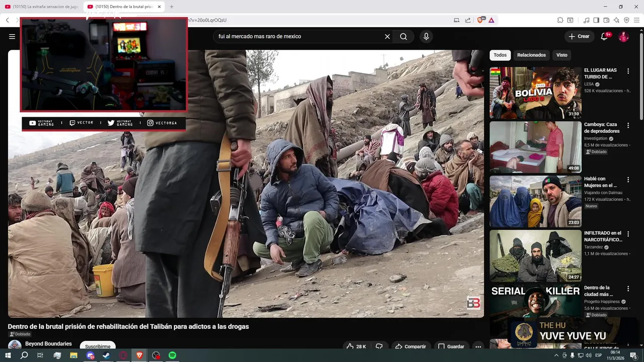Open more video actions ellipsis
This screenshot has width=644, height=362.
click(478, 346)
